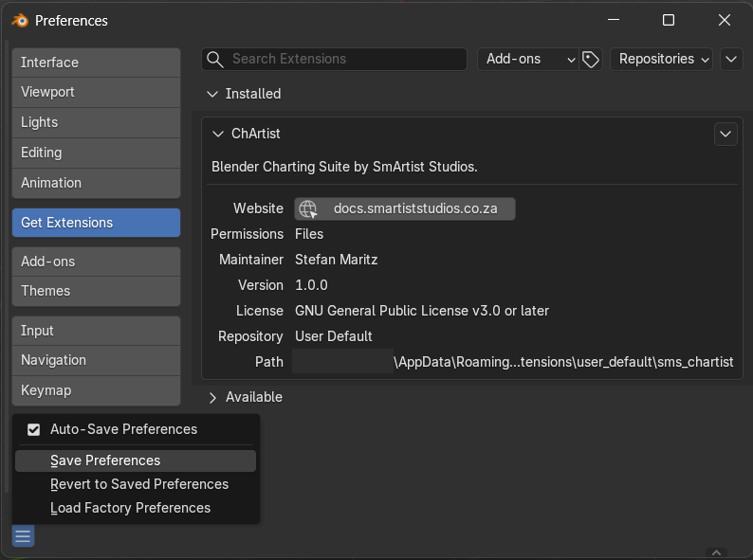Open the Repositories dropdown
The height and width of the screenshot is (560, 753).
point(661,59)
